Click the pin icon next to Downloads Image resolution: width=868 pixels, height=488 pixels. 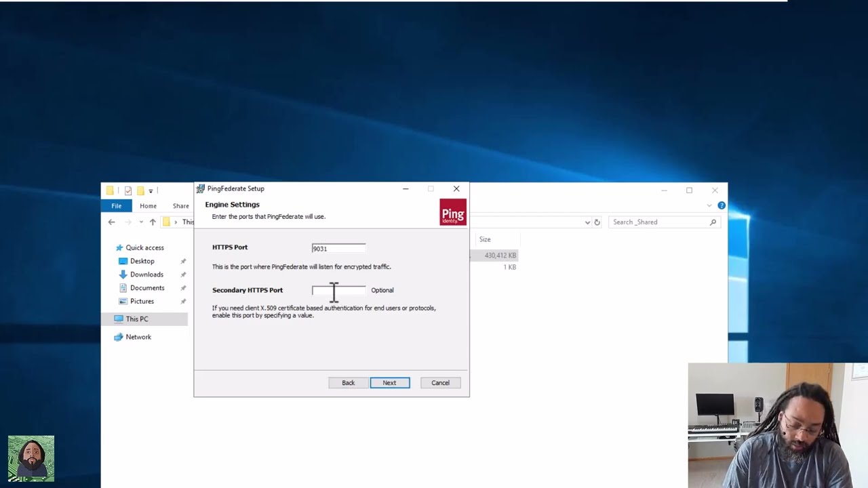[183, 274]
